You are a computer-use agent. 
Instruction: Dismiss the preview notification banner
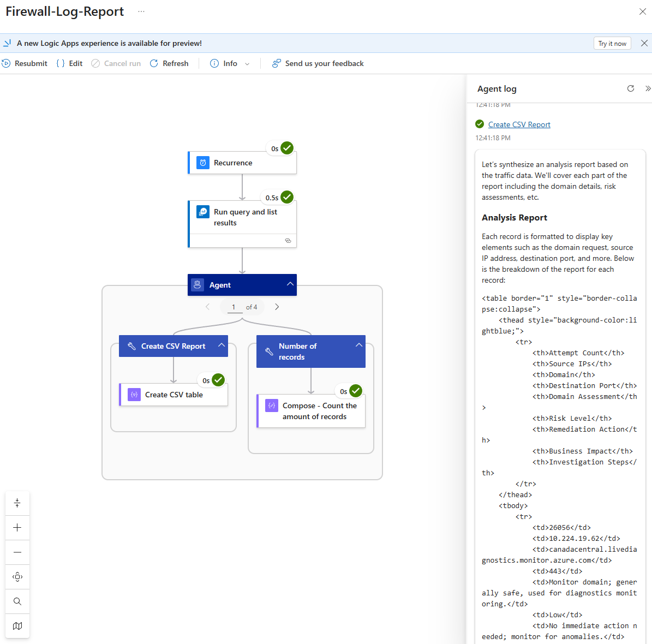click(x=644, y=43)
